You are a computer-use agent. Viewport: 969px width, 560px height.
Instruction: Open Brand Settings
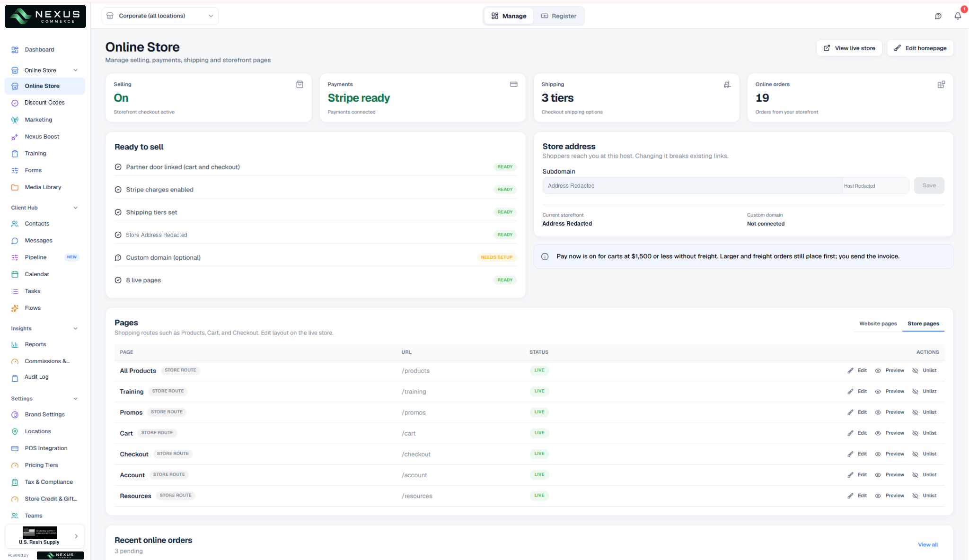coord(44,414)
